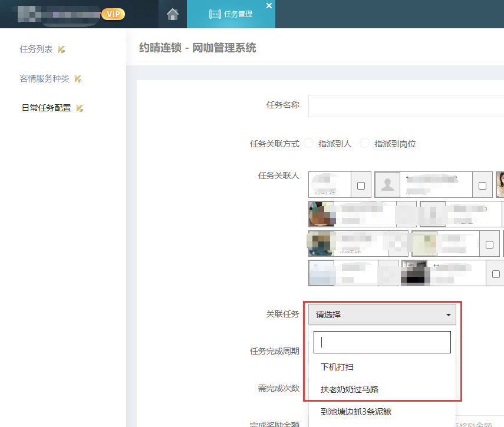Select the 指派到人 radio button
This screenshot has width=504, height=427.
308,143
